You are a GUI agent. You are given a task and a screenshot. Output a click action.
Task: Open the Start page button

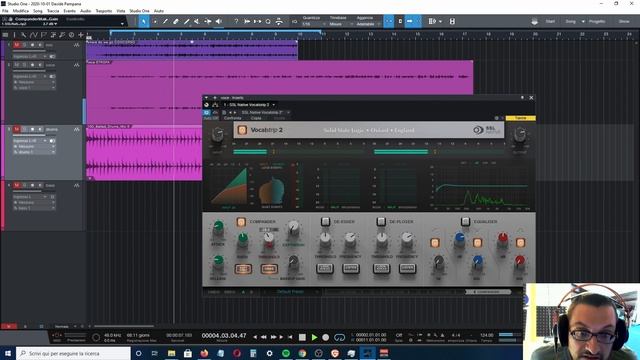click(x=550, y=21)
